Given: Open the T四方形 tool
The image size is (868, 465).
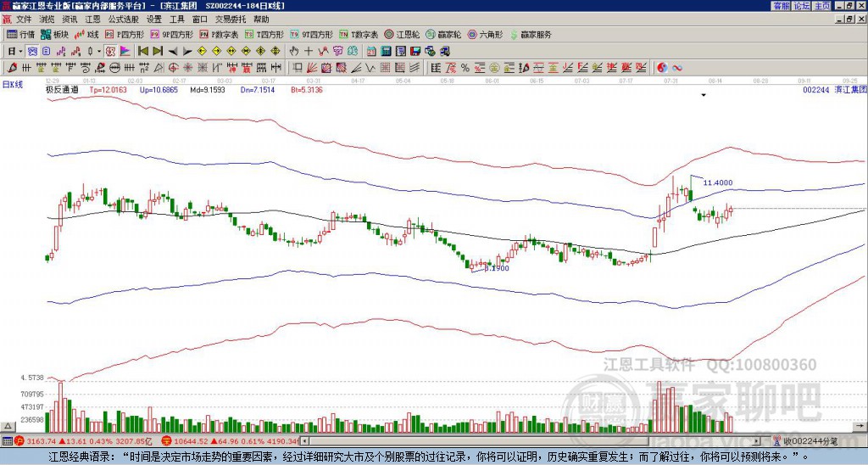Looking at the screenshot, I should 264,34.
